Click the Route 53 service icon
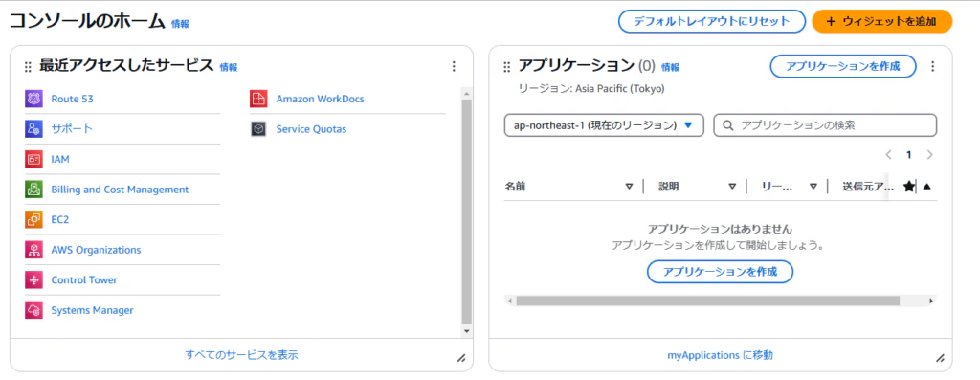Image resolution: width=980 pixels, height=380 pixels. [33, 99]
